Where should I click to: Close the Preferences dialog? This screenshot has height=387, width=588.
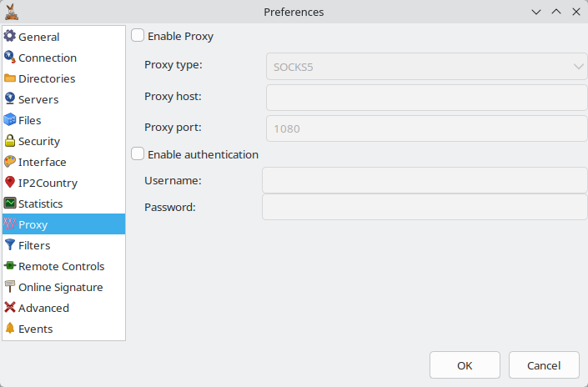(576, 12)
